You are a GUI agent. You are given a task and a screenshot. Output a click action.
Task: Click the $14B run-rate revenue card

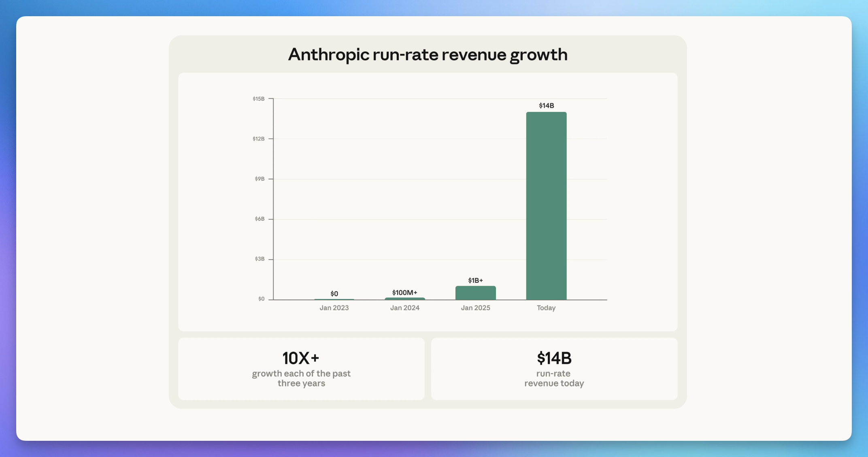[554, 359]
